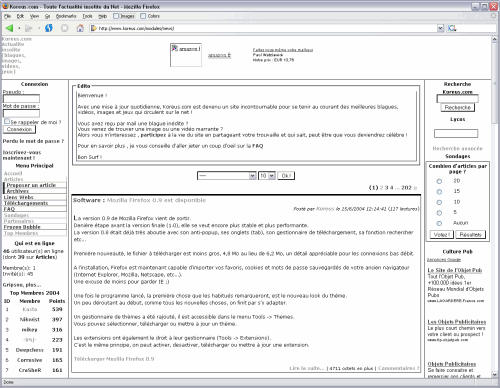Viewport: 500px width, 388px height.
Task: Select the Aucun poll radio option
Action: 439,223
